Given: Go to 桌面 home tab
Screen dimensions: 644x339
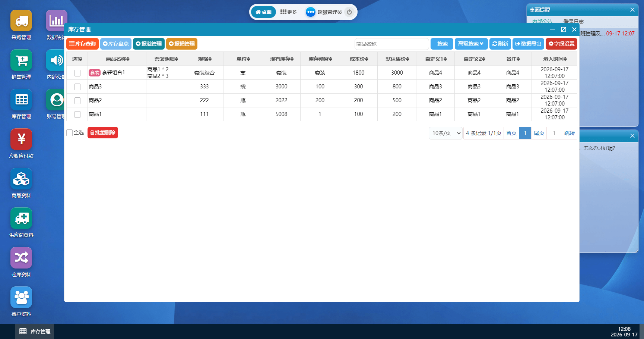Looking at the screenshot, I should pyautogui.click(x=264, y=12).
